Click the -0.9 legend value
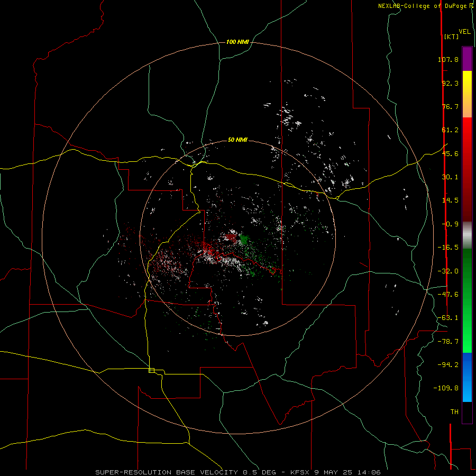The image size is (476, 476). pyautogui.click(x=450, y=224)
